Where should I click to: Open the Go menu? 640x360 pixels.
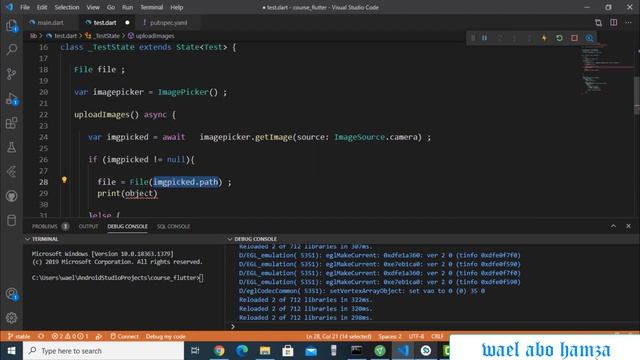pyautogui.click(x=111, y=7)
